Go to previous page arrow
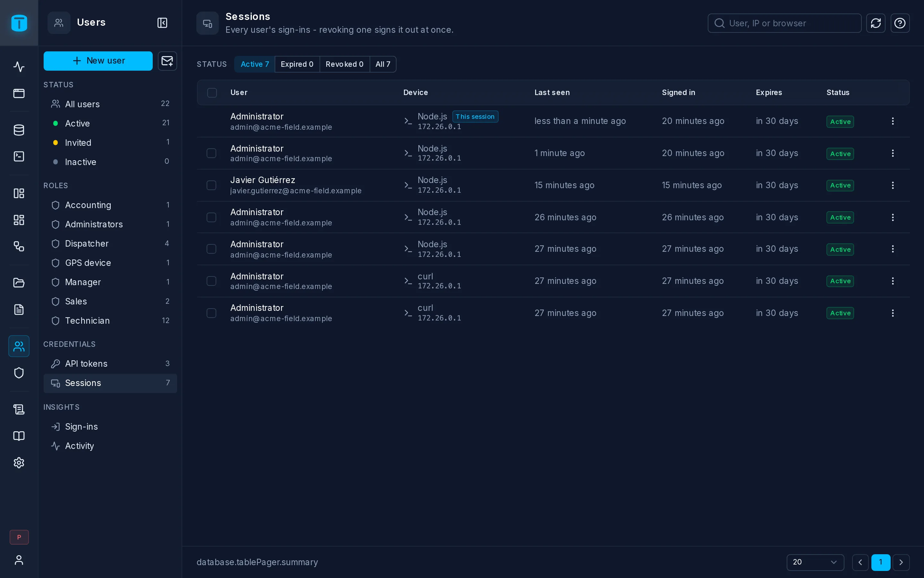Image resolution: width=924 pixels, height=578 pixels. point(860,562)
